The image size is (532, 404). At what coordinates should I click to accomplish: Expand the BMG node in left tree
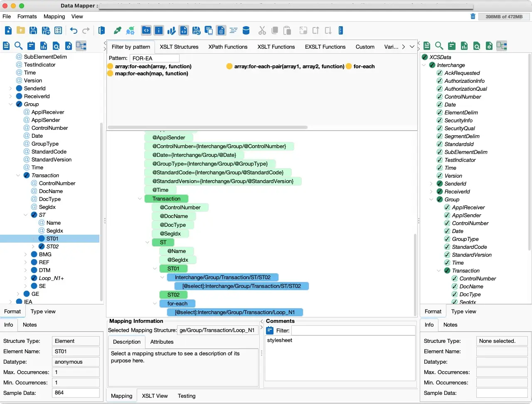click(x=26, y=254)
